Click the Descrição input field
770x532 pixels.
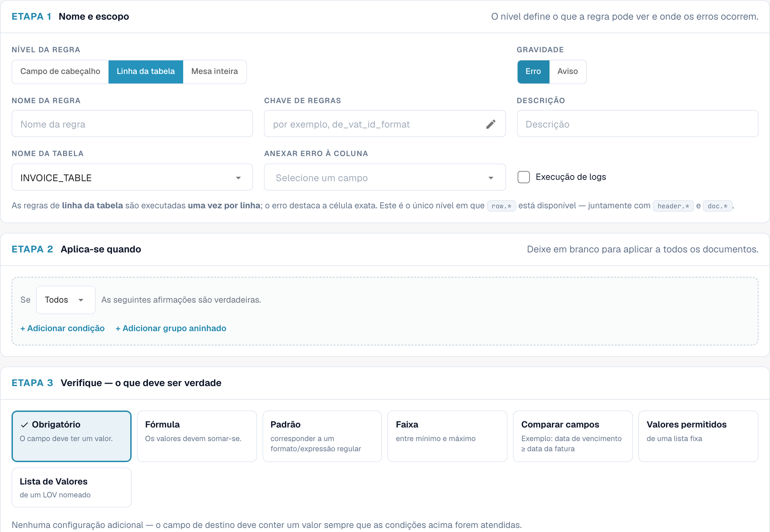(637, 124)
